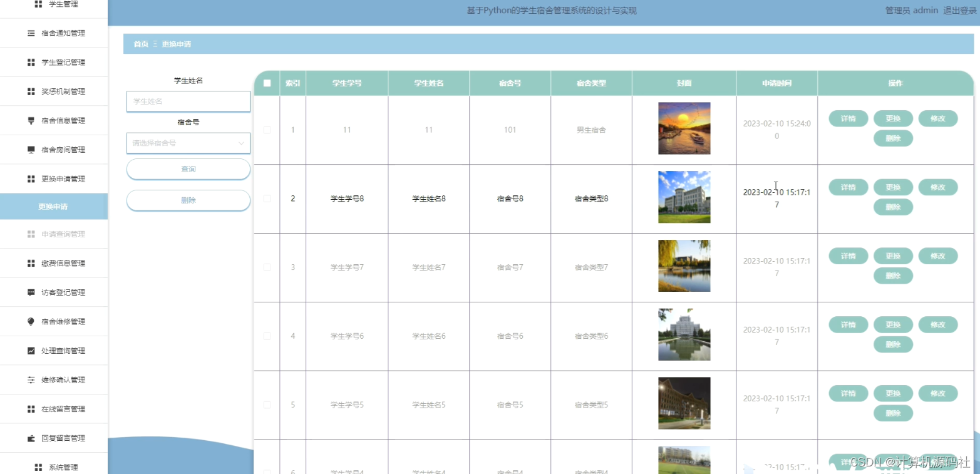Check the checkbox for row 学生学号5
This screenshot has height=474, width=980.
coord(267,405)
